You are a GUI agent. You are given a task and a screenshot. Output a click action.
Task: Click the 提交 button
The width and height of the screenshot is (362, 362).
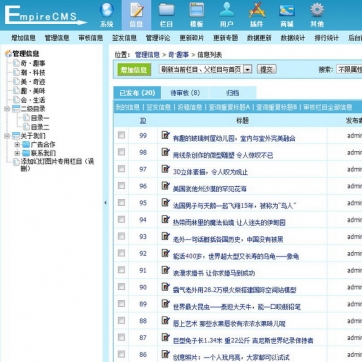click(x=266, y=69)
